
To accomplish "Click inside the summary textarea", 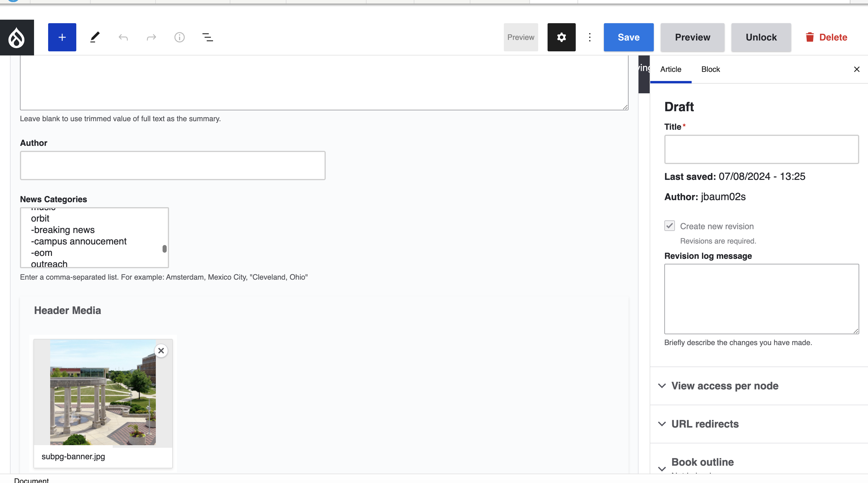I will pos(324,82).
